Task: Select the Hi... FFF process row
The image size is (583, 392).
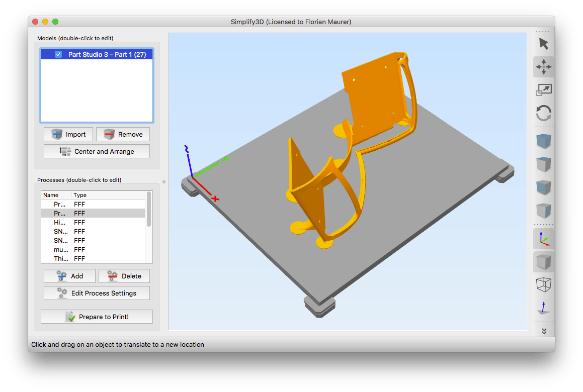Action: [x=93, y=222]
